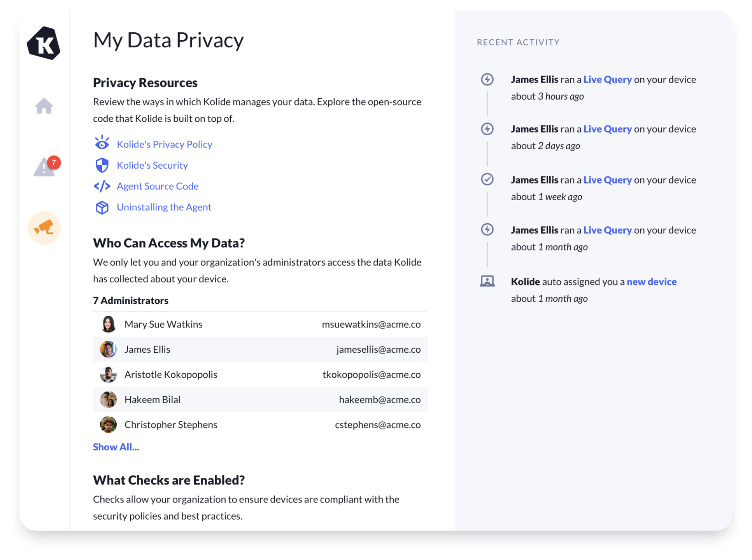Open the Agent Source Code link

pos(157,186)
